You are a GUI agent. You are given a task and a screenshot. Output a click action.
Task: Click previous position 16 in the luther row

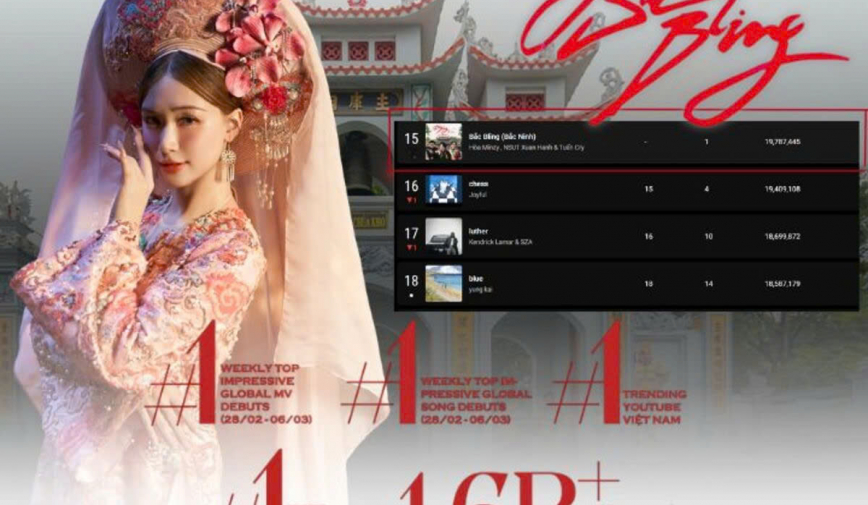pos(648,236)
